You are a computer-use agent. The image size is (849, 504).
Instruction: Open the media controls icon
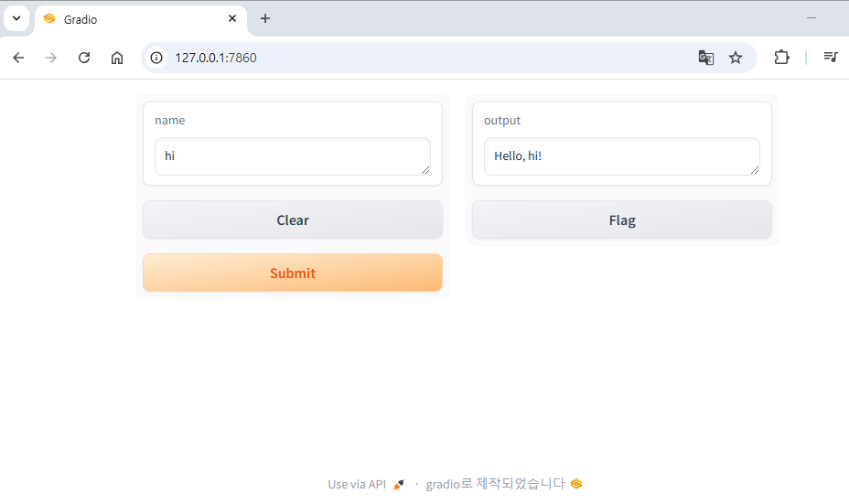(831, 57)
